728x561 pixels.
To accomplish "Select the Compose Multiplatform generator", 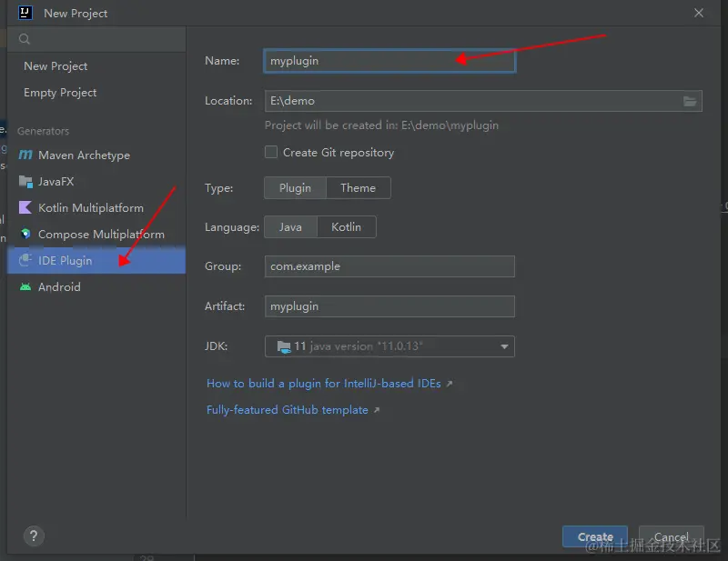I will pyautogui.click(x=96, y=235).
